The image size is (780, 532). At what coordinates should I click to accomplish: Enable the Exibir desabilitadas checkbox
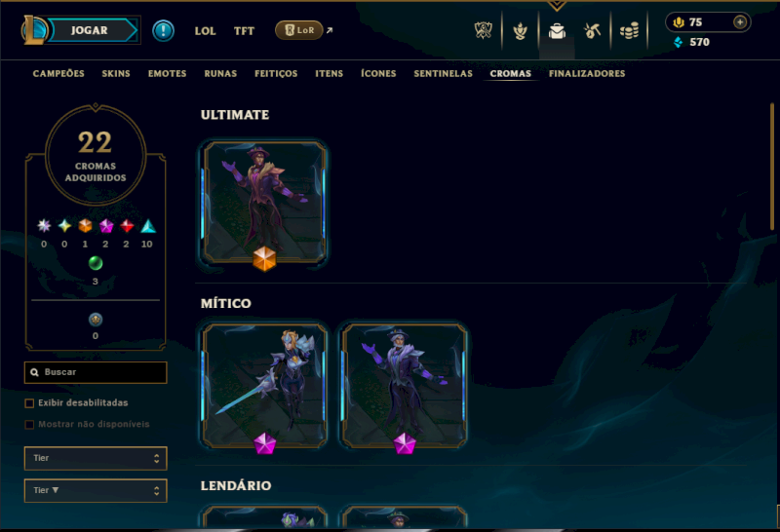point(29,403)
